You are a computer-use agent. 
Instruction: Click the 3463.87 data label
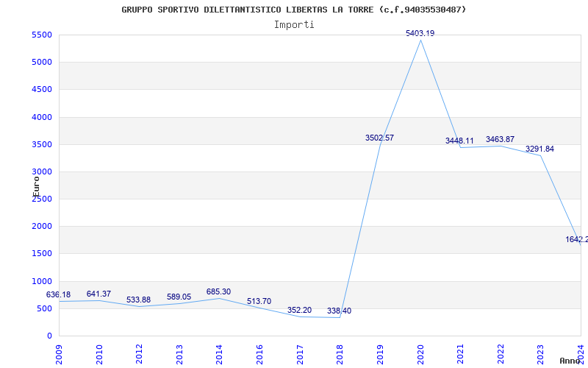click(x=500, y=139)
